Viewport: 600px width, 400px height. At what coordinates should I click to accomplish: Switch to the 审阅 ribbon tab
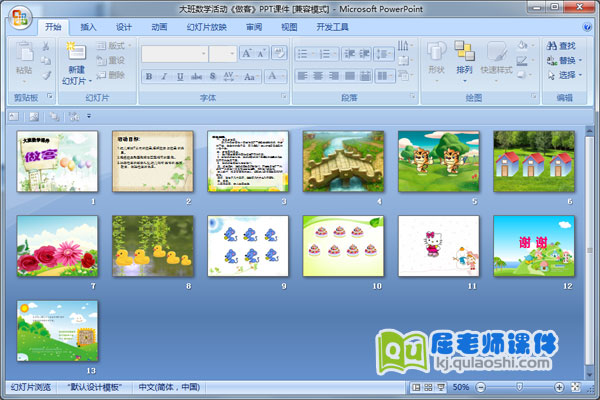254,27
